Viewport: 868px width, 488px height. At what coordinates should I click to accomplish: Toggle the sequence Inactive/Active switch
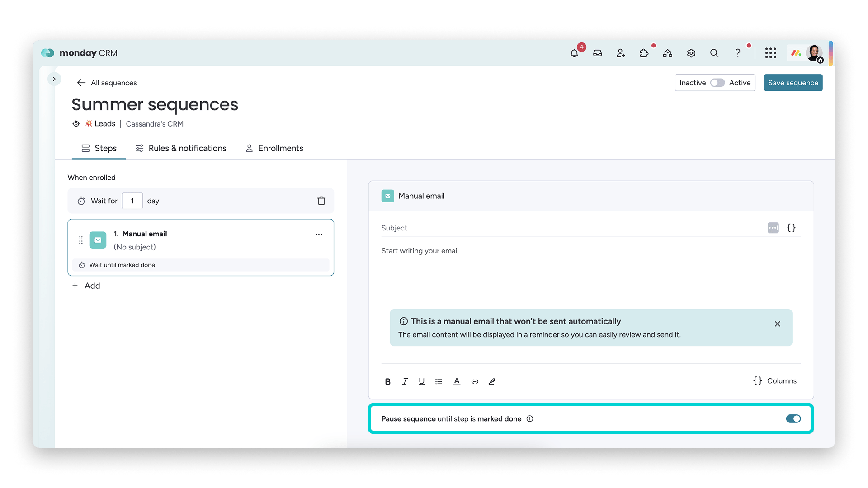(717, 83)
